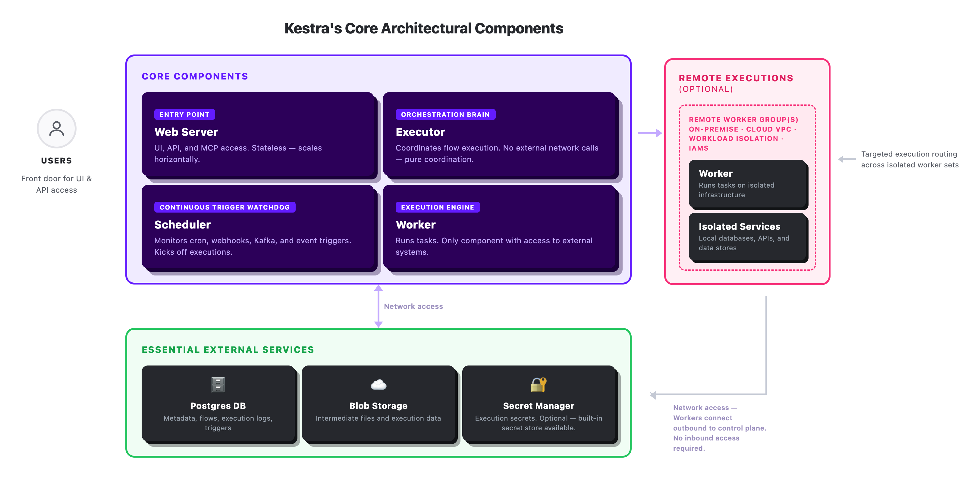Click 'Intermediate files and execution data' text
The image size is (980, 479).
click(x=378, y=418)
